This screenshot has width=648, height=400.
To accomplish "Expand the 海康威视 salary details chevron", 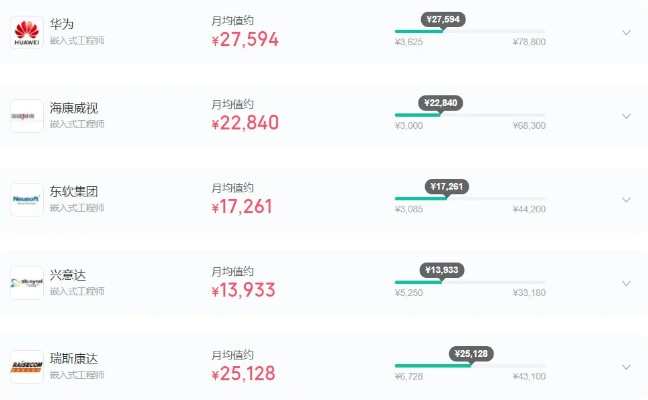I will tap(626, 116).
